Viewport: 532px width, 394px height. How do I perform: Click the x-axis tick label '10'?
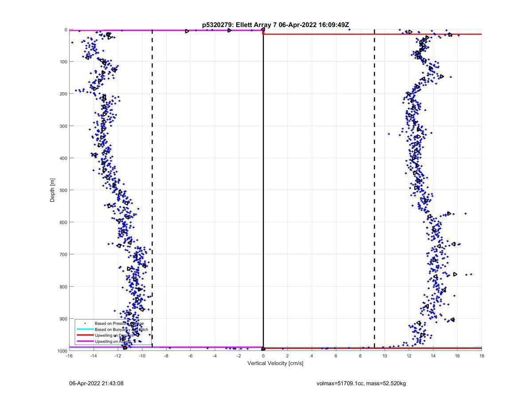coord(384,356)
